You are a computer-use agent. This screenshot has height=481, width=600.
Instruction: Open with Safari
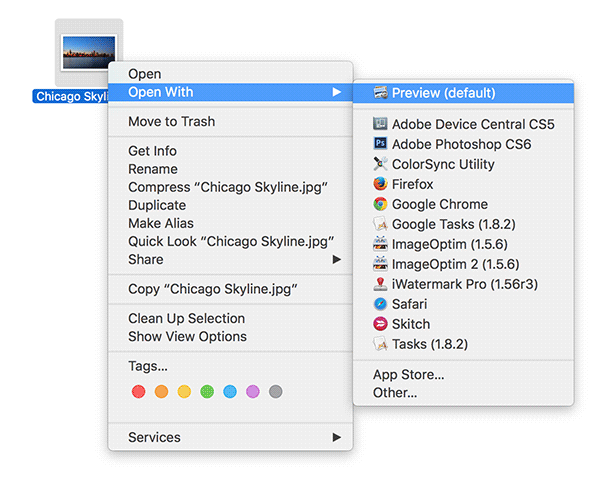pyautogui.click(x=463, y=304)
